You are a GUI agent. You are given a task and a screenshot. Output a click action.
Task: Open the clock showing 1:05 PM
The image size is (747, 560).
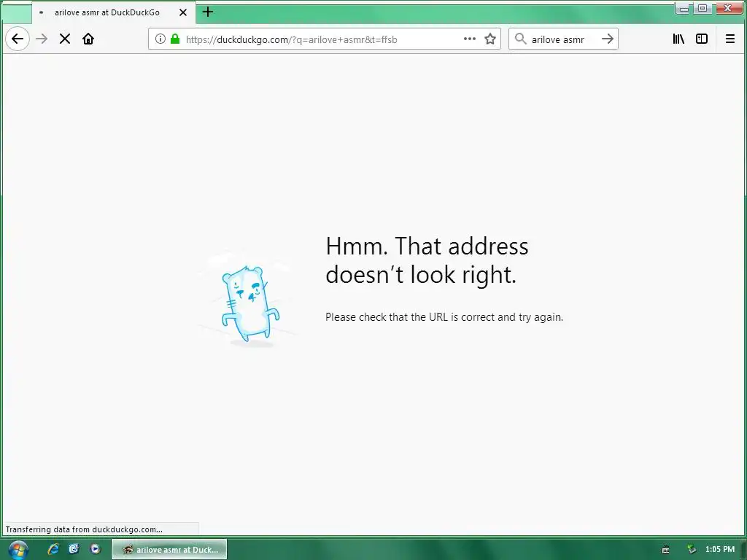720,550
